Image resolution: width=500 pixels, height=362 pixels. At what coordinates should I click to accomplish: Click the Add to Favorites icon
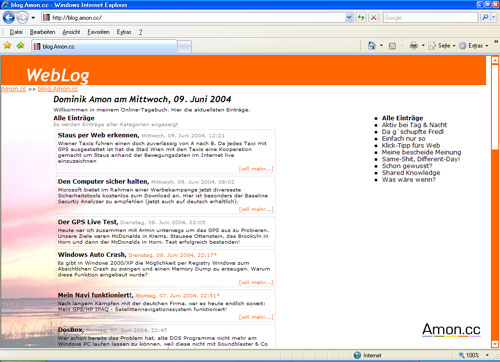point(21,46)
